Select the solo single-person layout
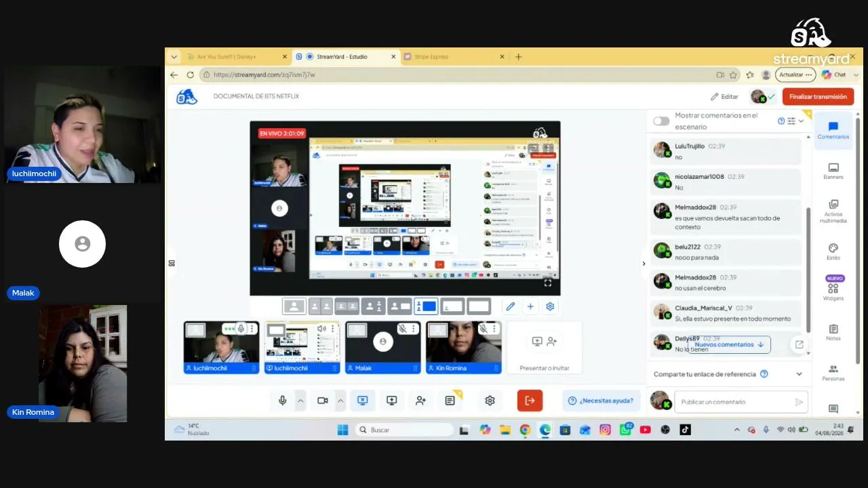The width and height of the screenshot is (868, 488). coord(294,306)
